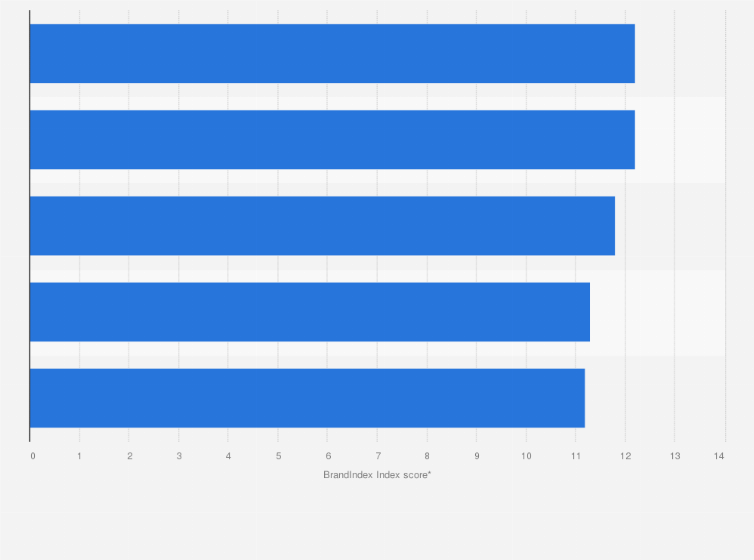Image resolution: width=754 pixels, height=560 pixels.
Task: Select the 14 label at the axis end
Action: pos(719,456)
